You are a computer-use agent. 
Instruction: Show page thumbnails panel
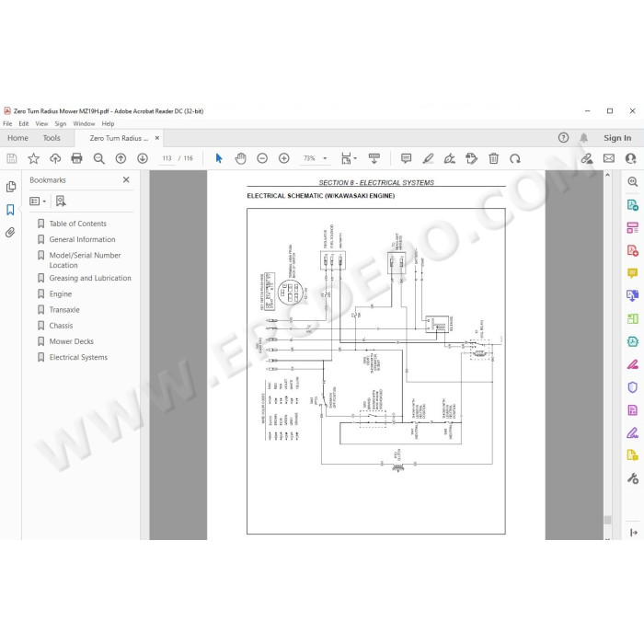(x=11, y=187)
